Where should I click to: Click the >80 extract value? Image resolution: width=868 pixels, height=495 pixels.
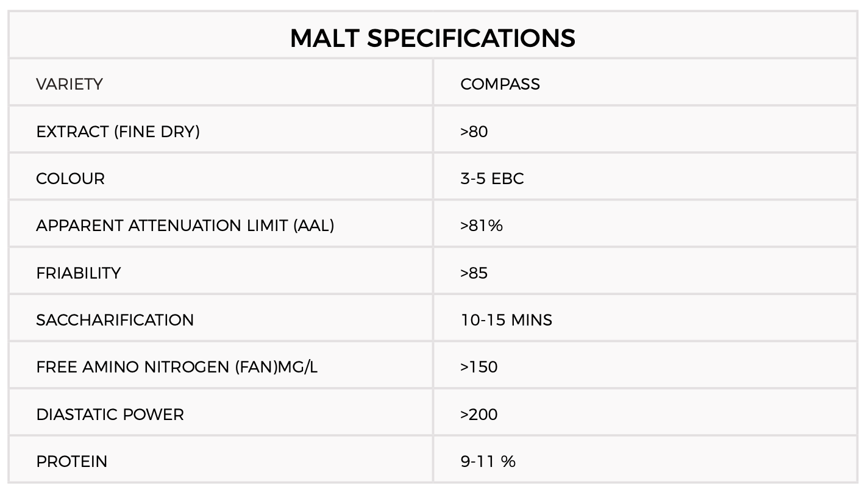click(x=474, y=132)
